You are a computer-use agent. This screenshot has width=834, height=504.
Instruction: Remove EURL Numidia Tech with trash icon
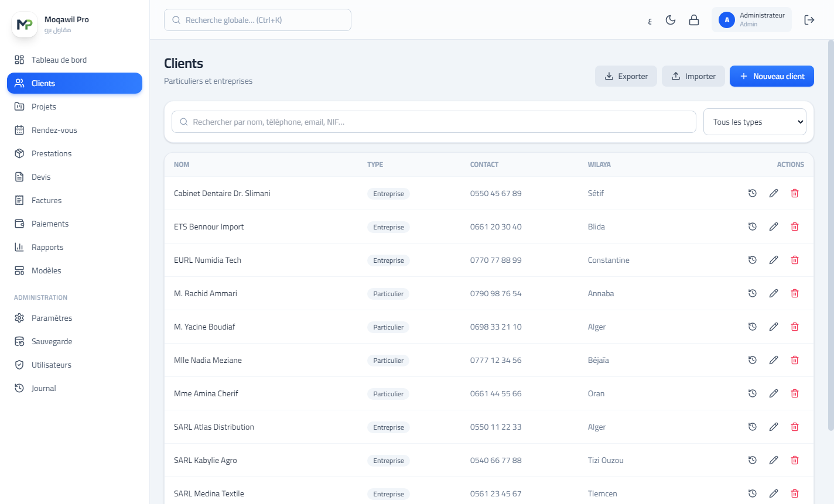pos(795,260)
